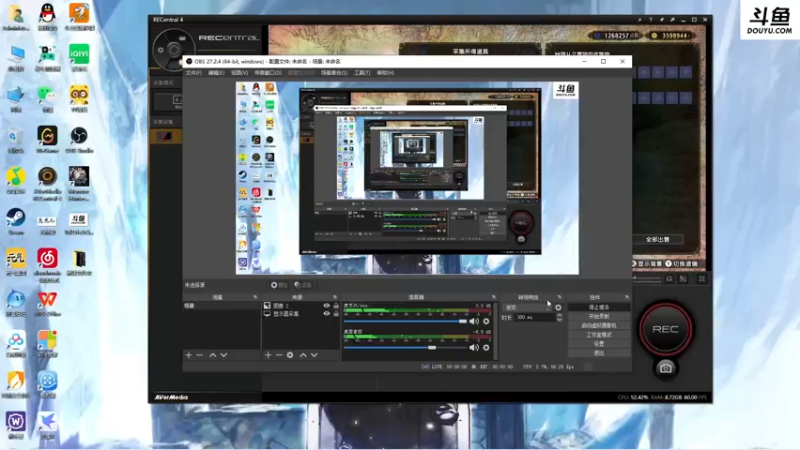
Task: Open the source 属性 button above the Scenes panel
Action: click(x=279, y=285)
